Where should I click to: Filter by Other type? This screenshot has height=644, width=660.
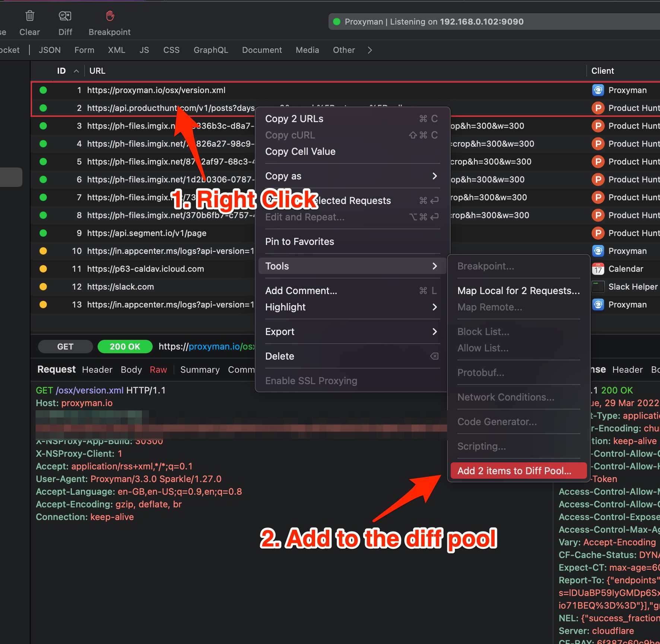[344, 50]
